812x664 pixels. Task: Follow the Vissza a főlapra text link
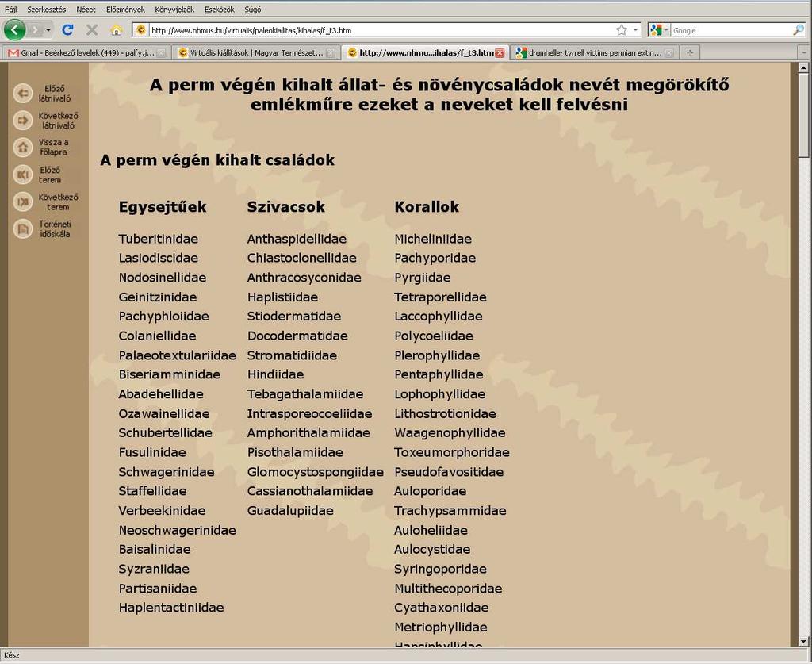(x=53, y=147)
